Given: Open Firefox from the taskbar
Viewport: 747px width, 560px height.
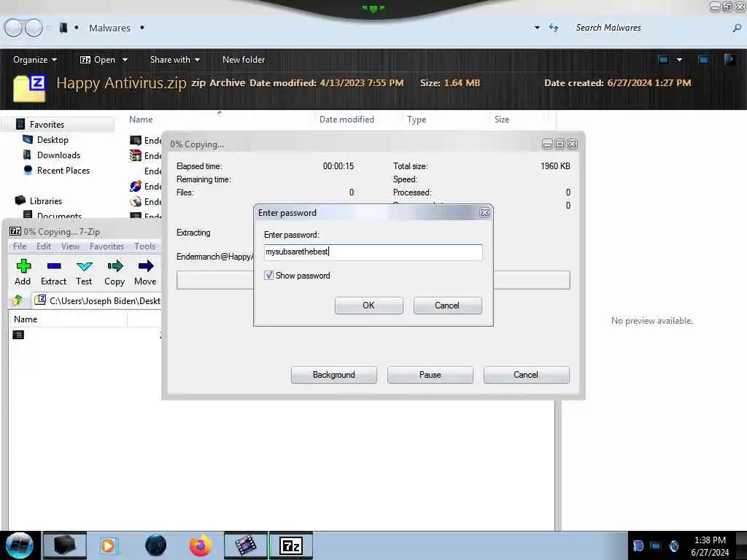Looking at the screenshot, I should point(200,545).
